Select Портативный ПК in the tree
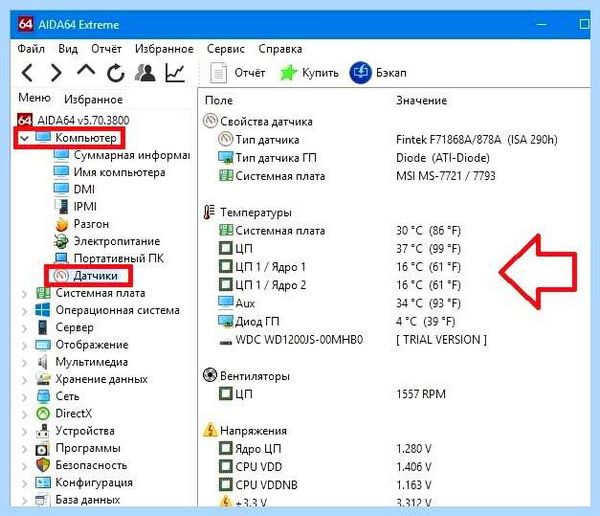The image size is (600, 516). 119,258
